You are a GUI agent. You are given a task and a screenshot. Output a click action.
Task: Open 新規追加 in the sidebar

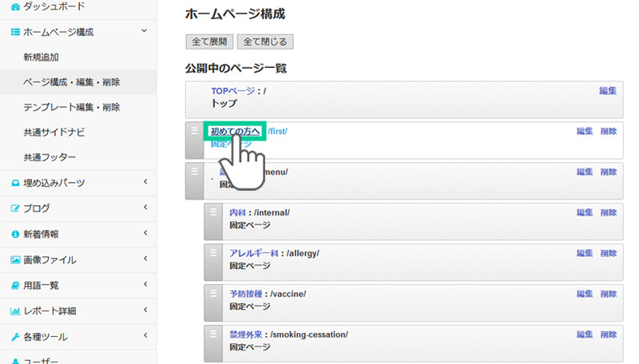click(x=41, y=57)
